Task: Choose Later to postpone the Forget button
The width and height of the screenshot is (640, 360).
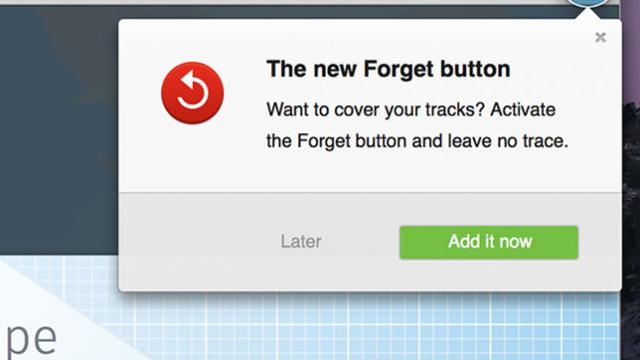Action: pos(301,242)
